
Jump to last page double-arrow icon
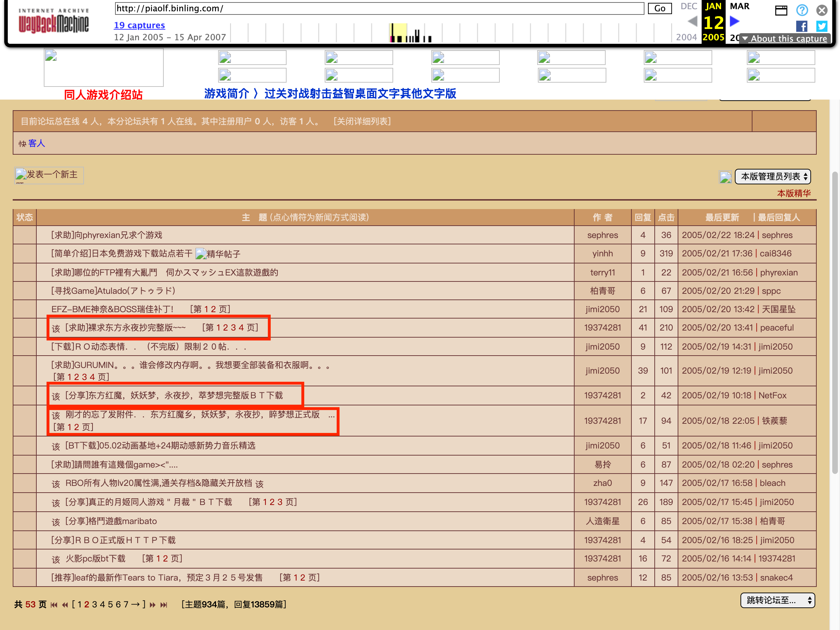(164, 605)
